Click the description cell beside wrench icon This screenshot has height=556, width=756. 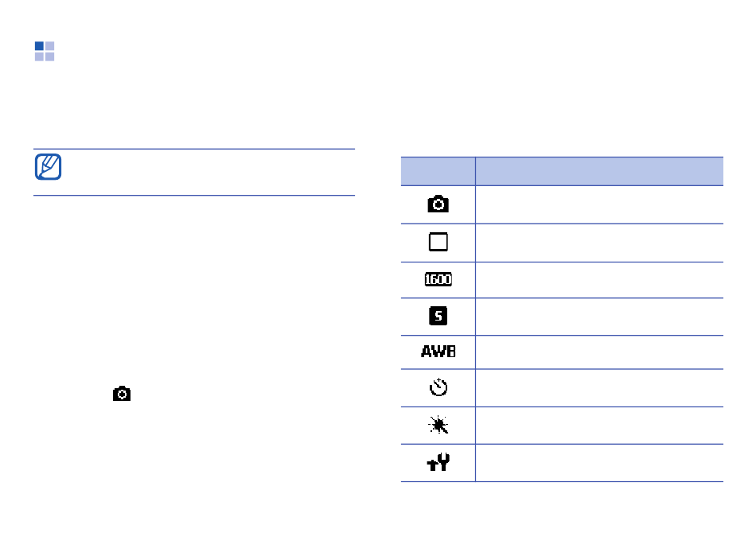(599, 462)
